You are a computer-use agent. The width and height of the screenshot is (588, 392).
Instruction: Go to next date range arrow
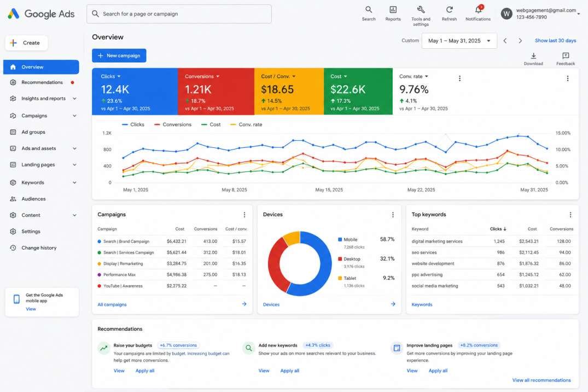[520, 41]
